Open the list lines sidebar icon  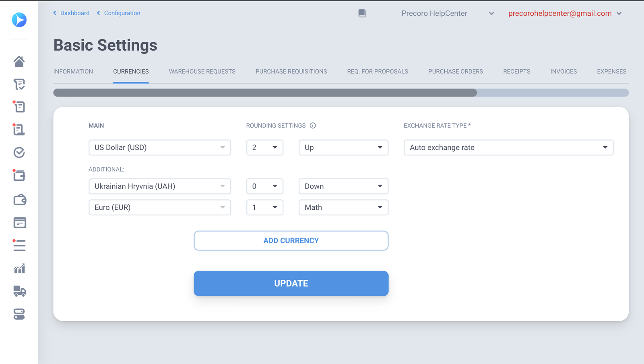point(19,245)
